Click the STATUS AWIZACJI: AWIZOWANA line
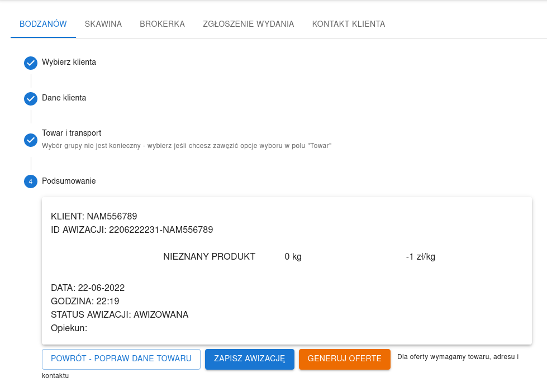 click(120, 315)
